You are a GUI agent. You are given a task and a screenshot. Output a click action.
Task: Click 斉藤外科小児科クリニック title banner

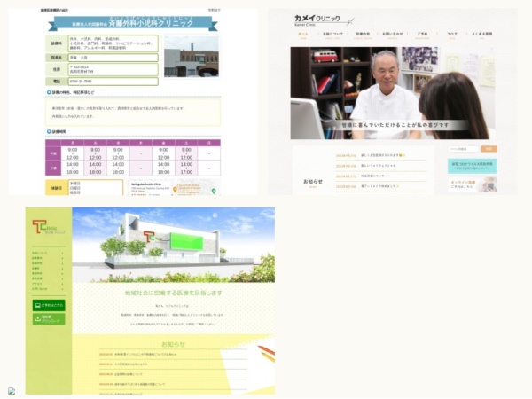pos(133,23)
